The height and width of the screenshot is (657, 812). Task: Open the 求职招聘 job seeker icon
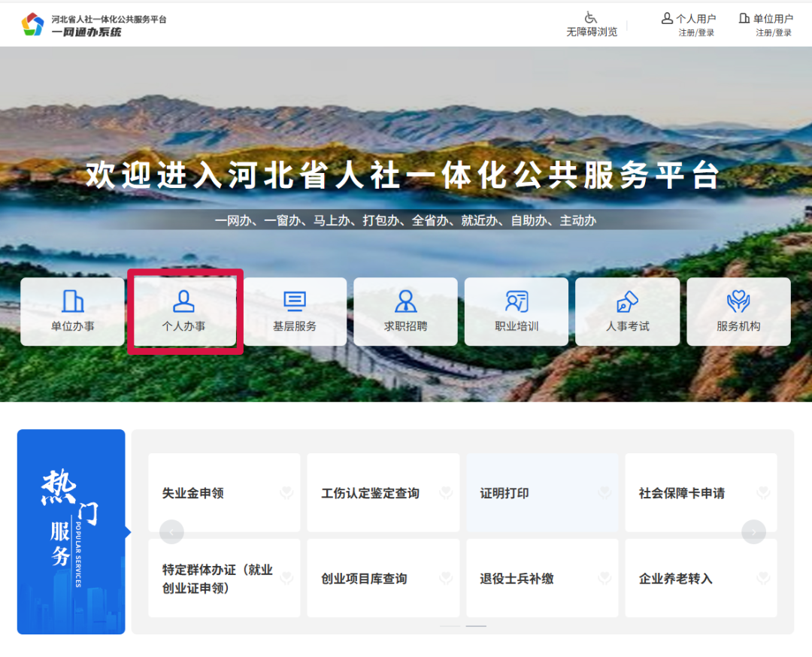click(x=405, y=301)
